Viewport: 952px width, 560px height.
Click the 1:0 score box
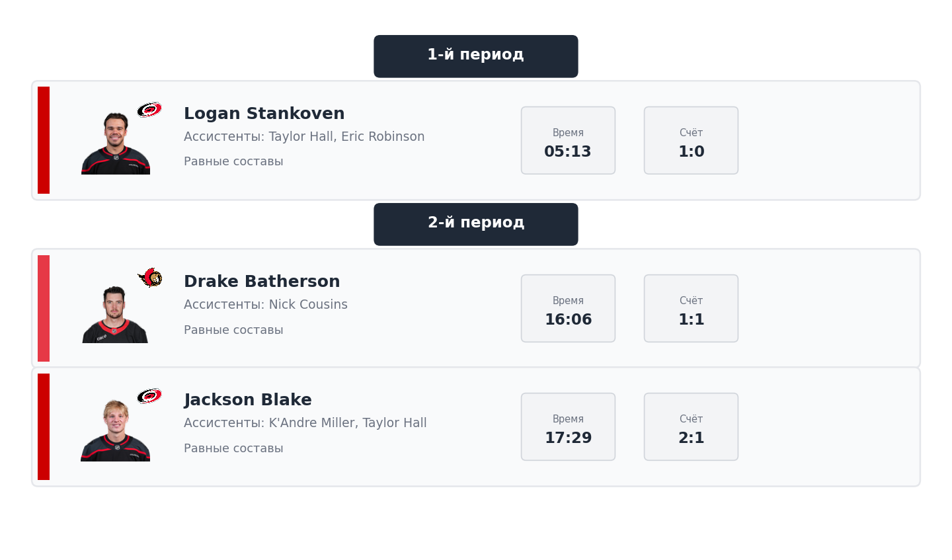click(691, 140)
